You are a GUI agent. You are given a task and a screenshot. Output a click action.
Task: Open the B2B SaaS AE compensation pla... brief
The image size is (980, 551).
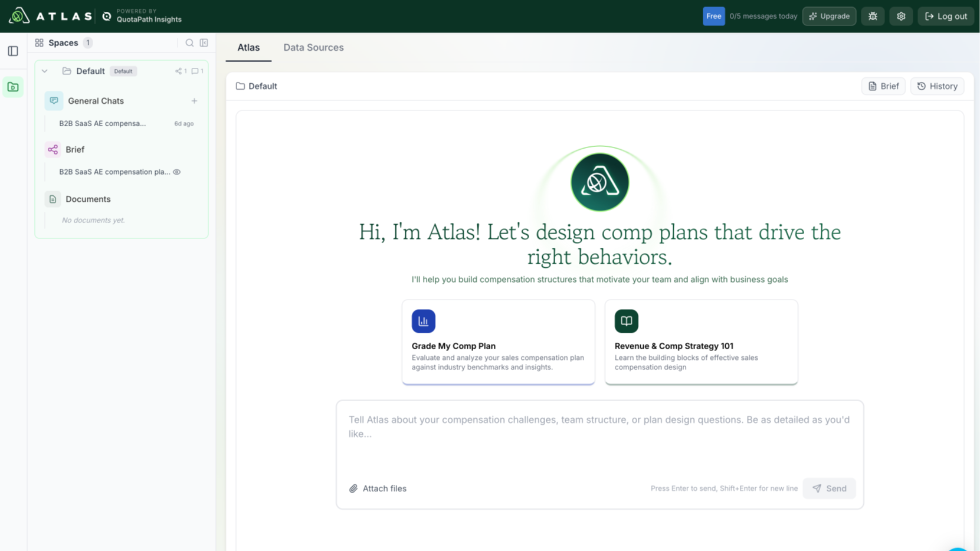coord(114,172)
